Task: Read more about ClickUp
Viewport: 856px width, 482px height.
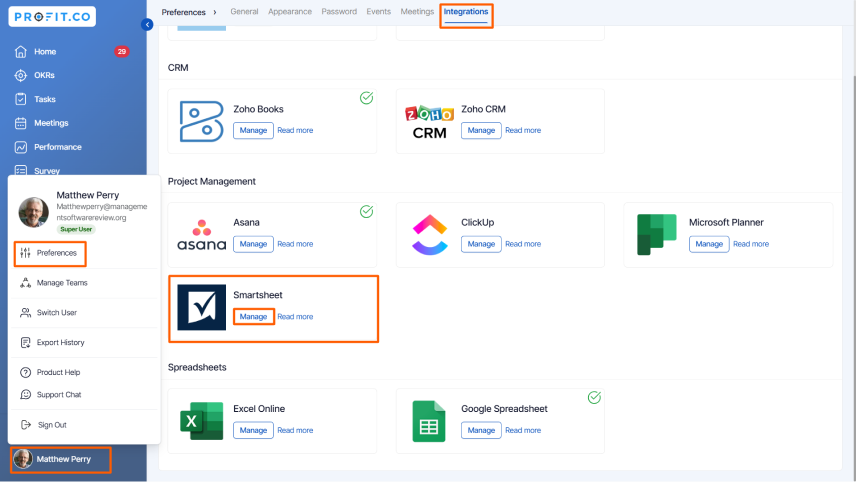Action: (523, 244)
